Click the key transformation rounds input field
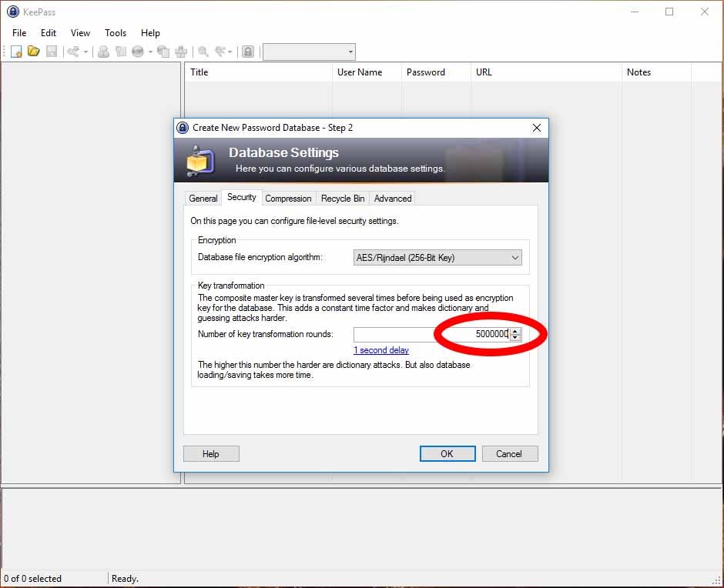 432,334
